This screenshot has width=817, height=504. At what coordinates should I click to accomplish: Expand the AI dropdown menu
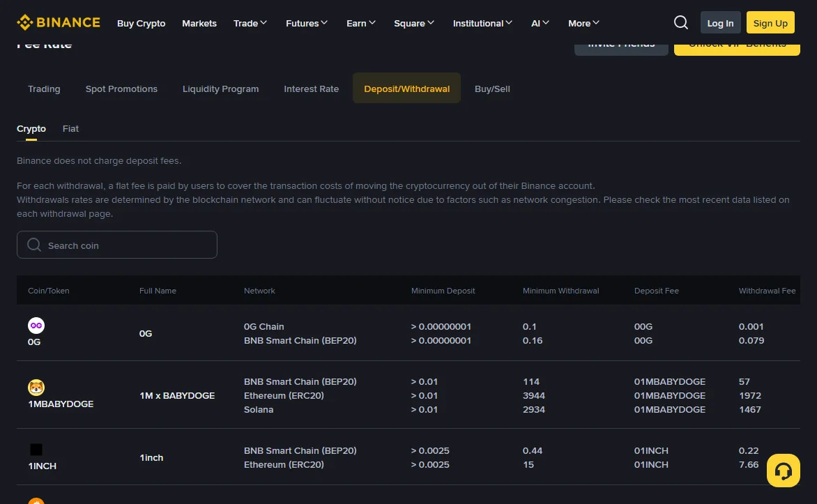pyautogui.click(x=540, y=23)
